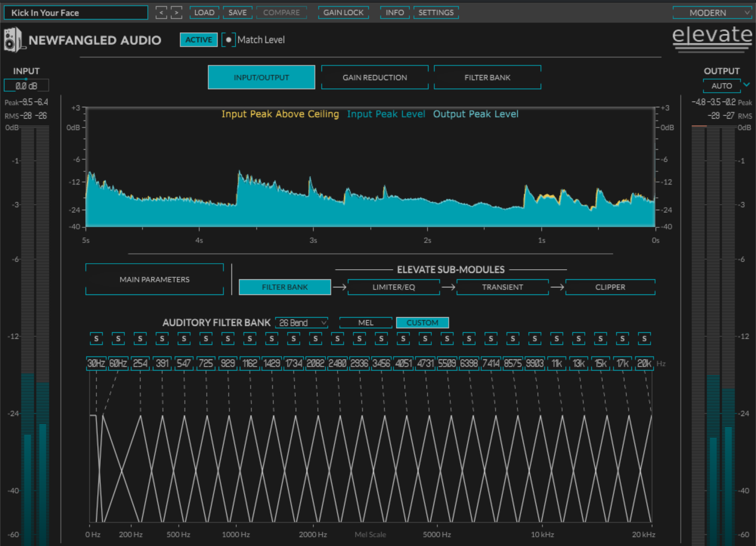Enable GAIN LOCK
Image resolution: width=756 pixels, height=546 pixels.
(x=343, y=13)
